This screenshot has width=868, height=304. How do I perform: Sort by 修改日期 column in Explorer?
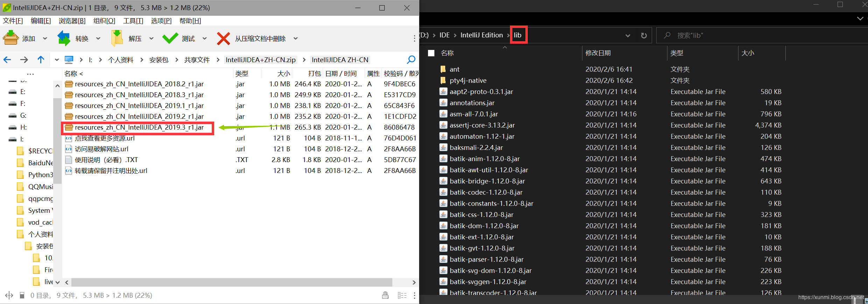(598, 53)
